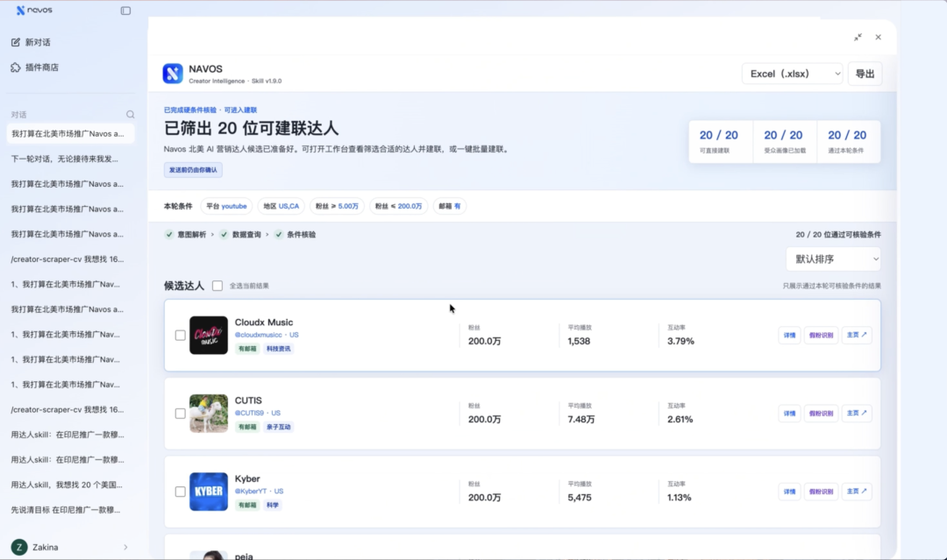Click Kyber average views 5,475
This screenshot has width=947, height=560.
(x=580, y=498)
